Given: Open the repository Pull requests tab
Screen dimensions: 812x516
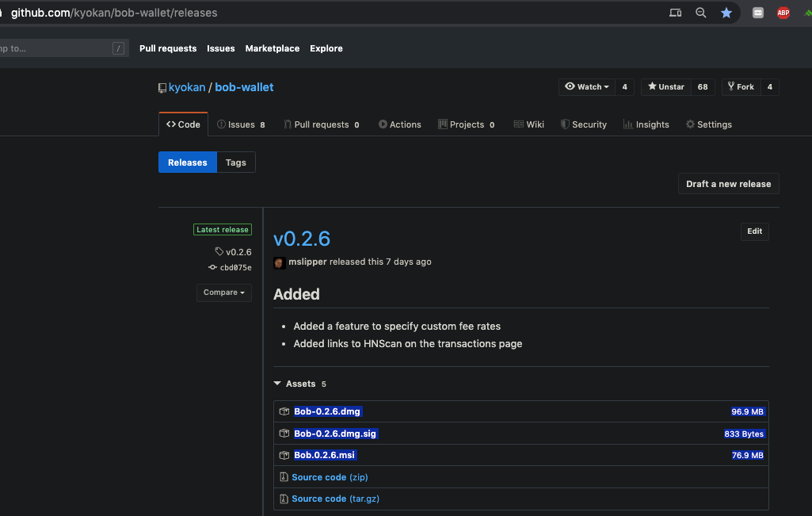Looking at the screenshot, I should pos(321,124).
